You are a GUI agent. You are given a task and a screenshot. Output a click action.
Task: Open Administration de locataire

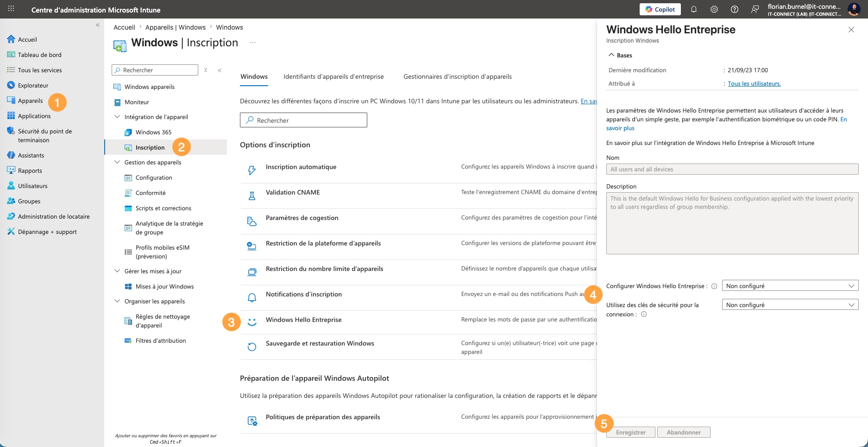(53, 216)
